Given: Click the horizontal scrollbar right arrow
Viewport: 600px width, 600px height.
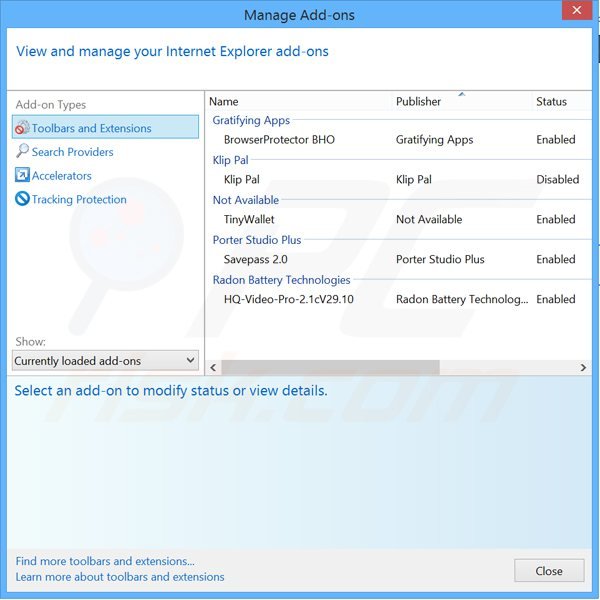Looking at the screenshot, I should [x=584, y=368].
